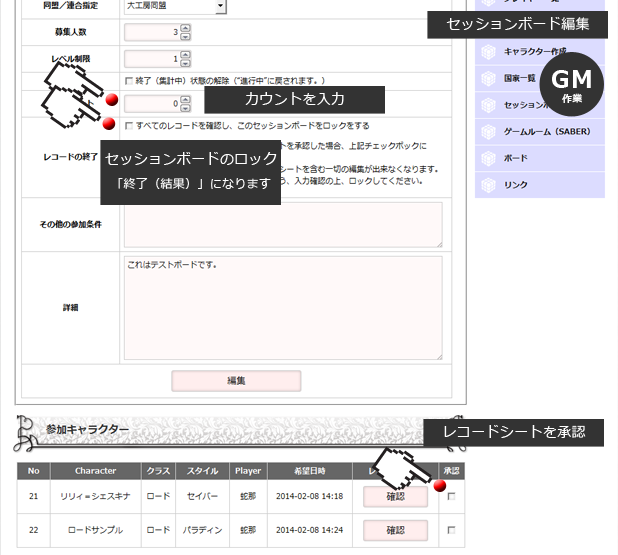This screenshot has height=555, width=618.
Task: Click the cube icon beside 国家一覧
Action: tap(488, 78)
